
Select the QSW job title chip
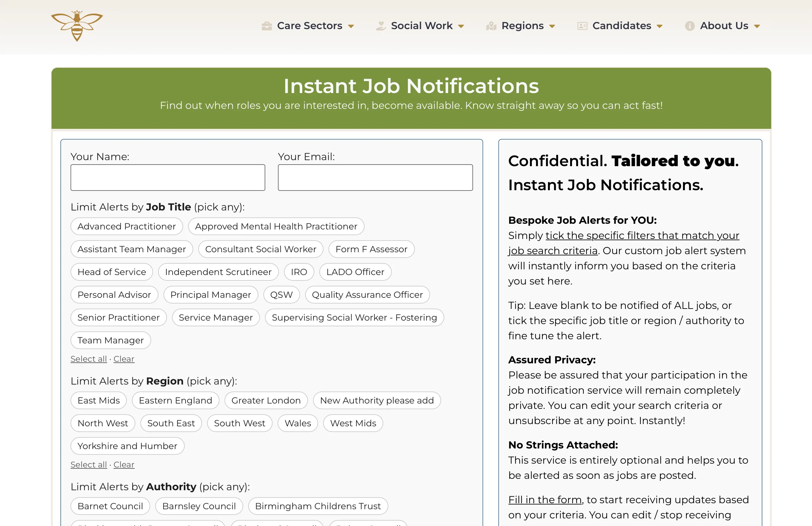click(x=281, y=295)
